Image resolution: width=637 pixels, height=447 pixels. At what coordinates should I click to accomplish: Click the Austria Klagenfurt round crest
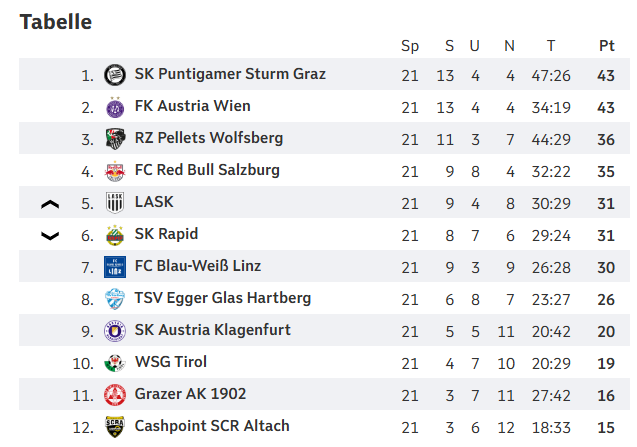click(x=115, y=331)
